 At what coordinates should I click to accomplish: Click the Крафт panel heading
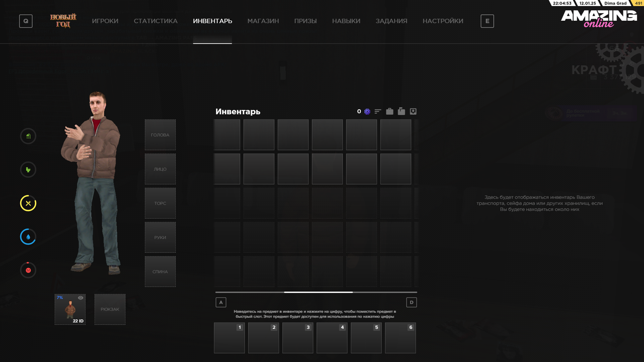(594, 70)
